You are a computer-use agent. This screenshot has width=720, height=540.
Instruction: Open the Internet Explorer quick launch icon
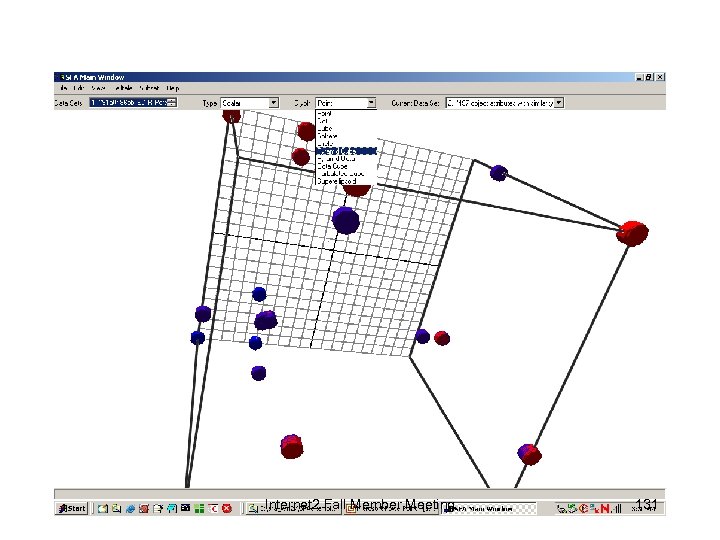tap(130, 508)
